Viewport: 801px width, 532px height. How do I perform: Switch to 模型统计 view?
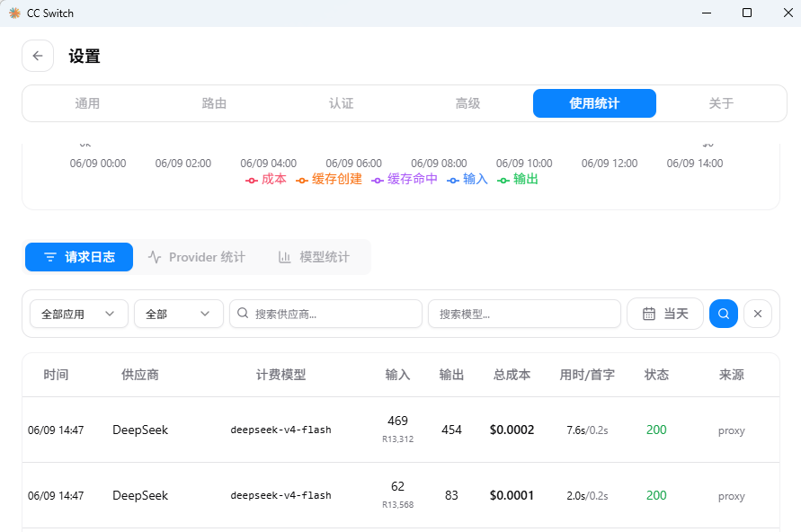314,257
